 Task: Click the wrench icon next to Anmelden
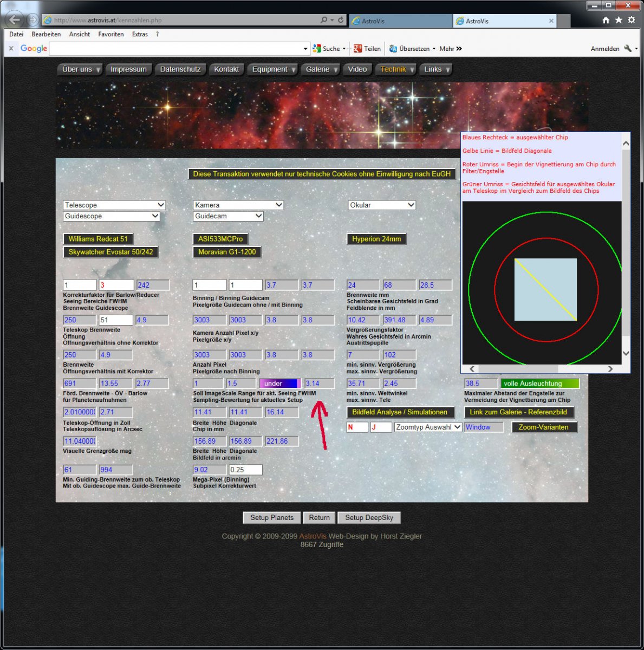tap(628, 49)
